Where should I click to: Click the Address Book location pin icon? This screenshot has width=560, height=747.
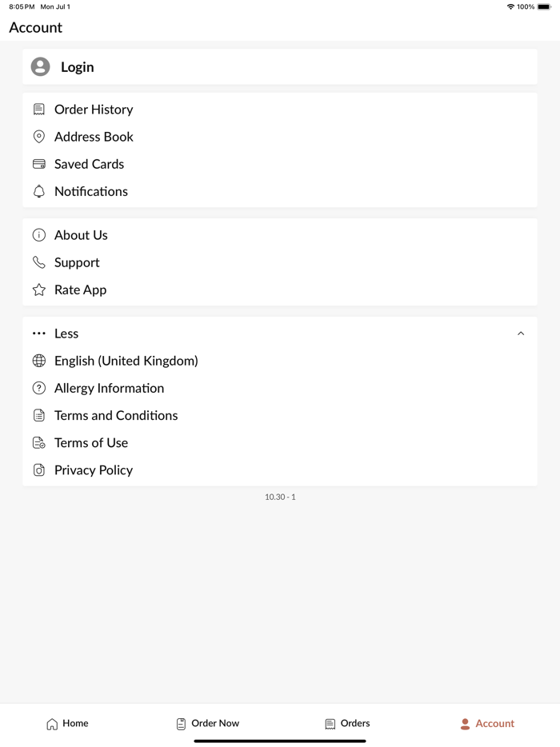coord(39,137)
